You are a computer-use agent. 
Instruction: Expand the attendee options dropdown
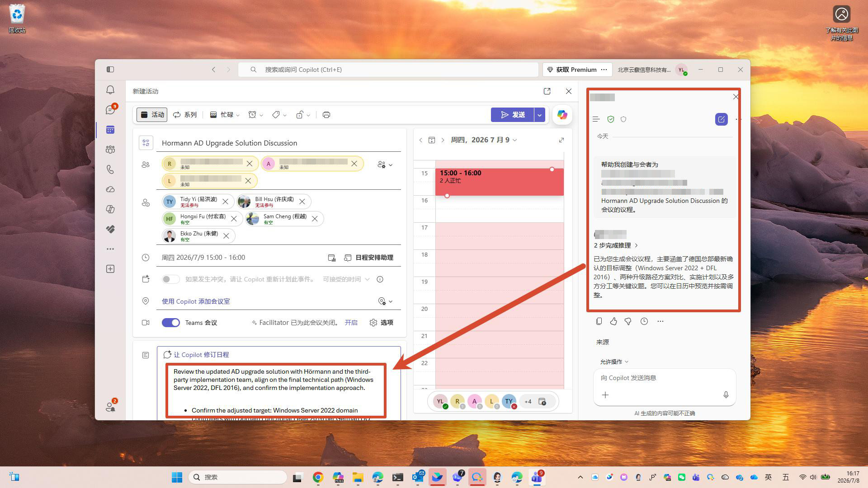(x=385, y=165)
